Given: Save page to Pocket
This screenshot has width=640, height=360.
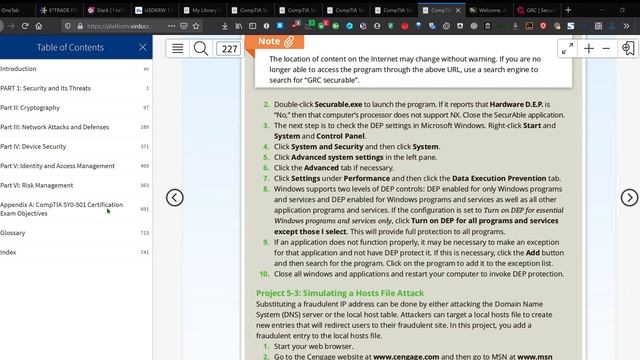Looking at the screenshot, I should (184, 26).
